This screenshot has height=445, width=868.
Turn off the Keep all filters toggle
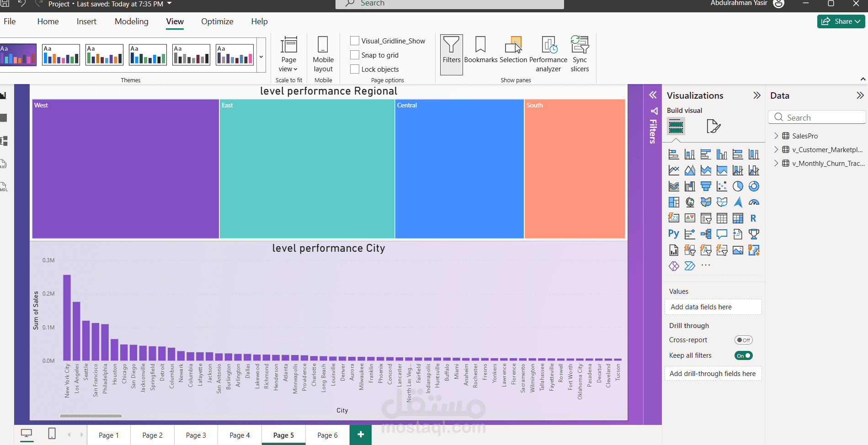point(743,355)
